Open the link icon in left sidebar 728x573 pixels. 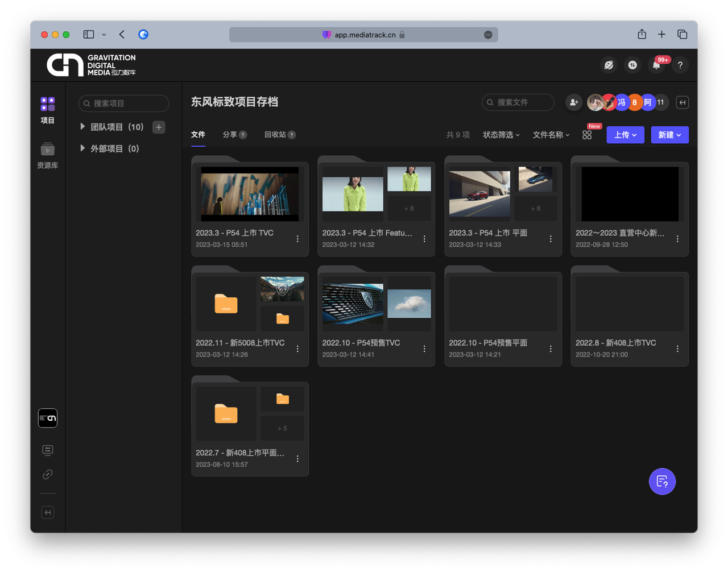coord(48,474)
